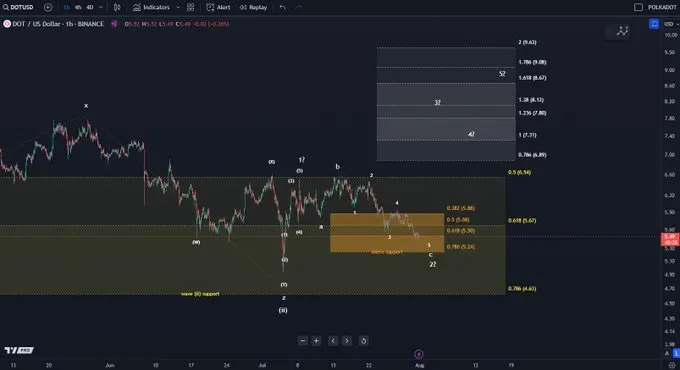Undo the last chart action
Image resolution: width=680 pixels, height=370 pixels.
coord(283,7)
